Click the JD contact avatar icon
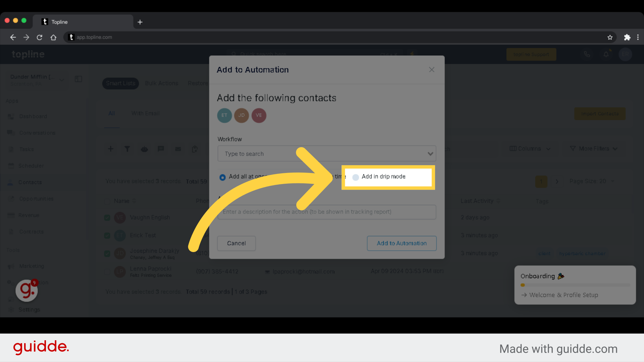The image size is (644, 362). [x=241, y=115]
